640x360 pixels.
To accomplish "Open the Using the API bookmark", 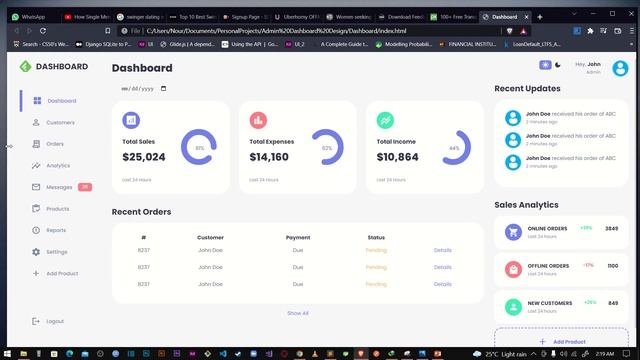I will (249, 44).
